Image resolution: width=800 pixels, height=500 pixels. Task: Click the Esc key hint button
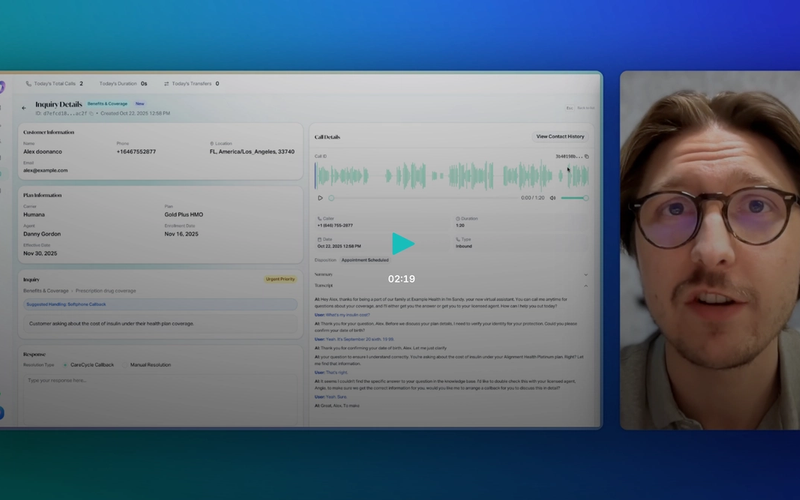point(569,108)
